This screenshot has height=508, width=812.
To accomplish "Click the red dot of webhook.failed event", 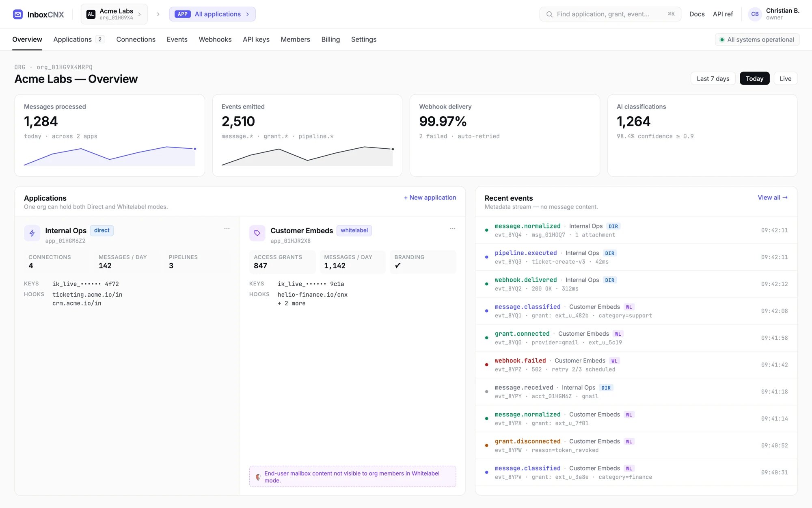I will coord(486,365).
